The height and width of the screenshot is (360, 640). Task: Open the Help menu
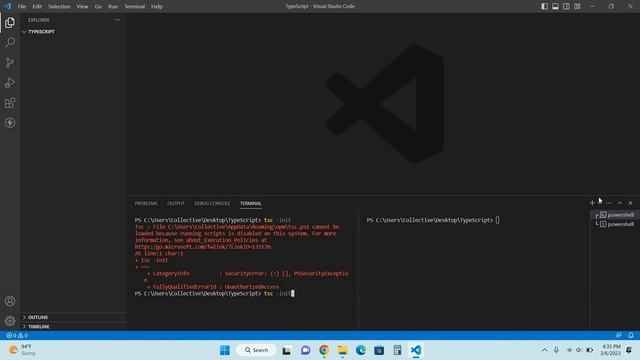coord(157,7)
